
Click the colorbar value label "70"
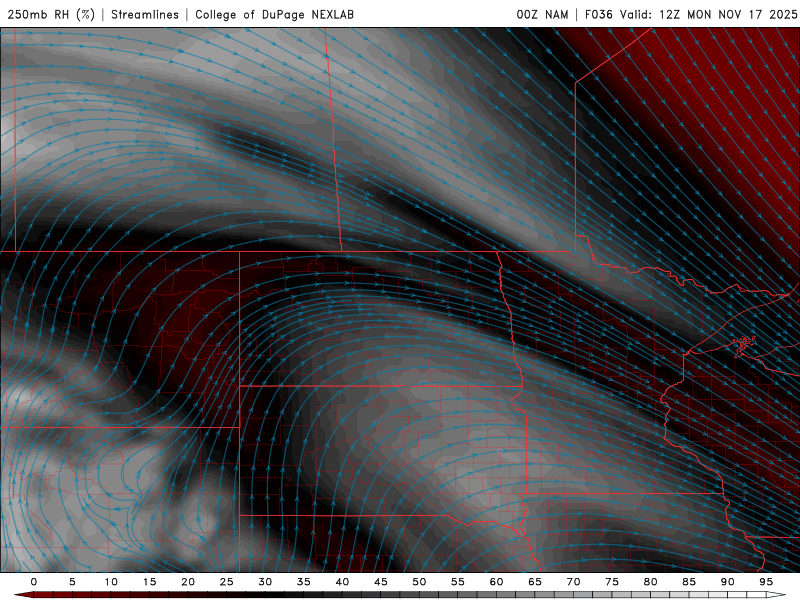(x=573, y=582)
